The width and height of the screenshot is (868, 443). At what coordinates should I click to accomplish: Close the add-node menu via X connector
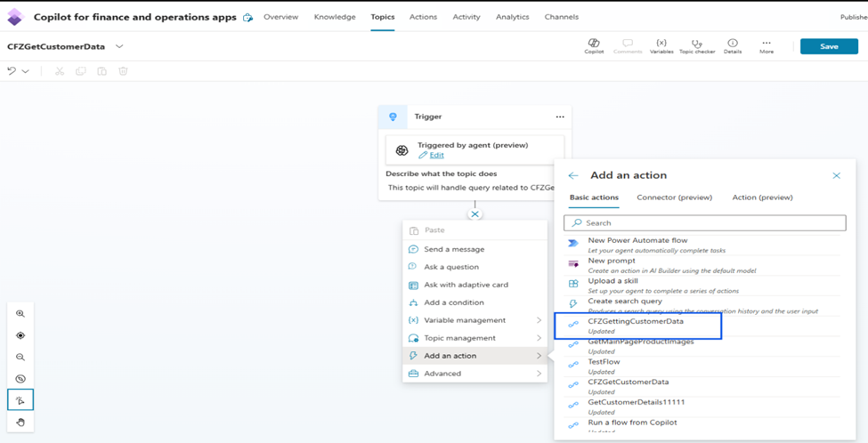475,214
